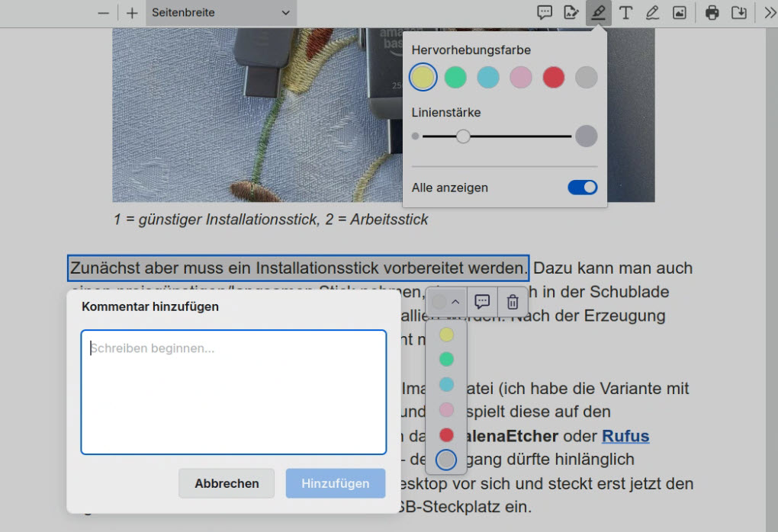
Task: Select the red swatch in the floating color list
Action: click(446, 435)
